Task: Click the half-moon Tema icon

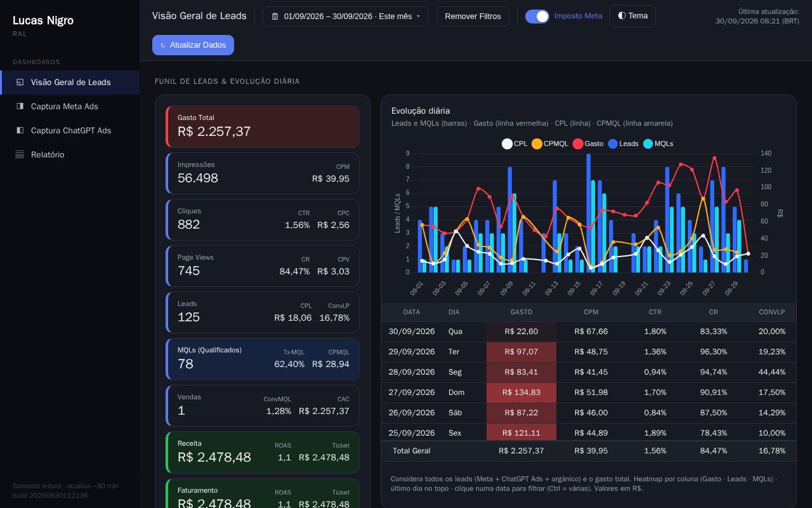Action: [622, 16]
